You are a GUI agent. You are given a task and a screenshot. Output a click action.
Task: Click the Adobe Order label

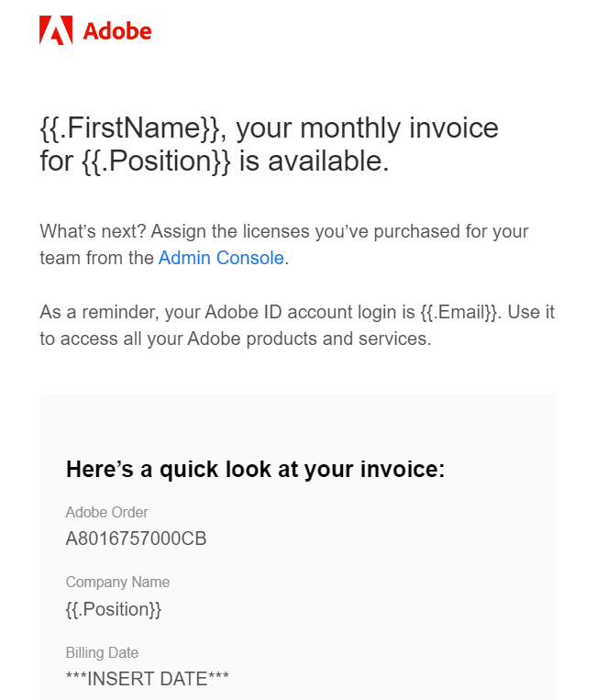pos(106,512)
